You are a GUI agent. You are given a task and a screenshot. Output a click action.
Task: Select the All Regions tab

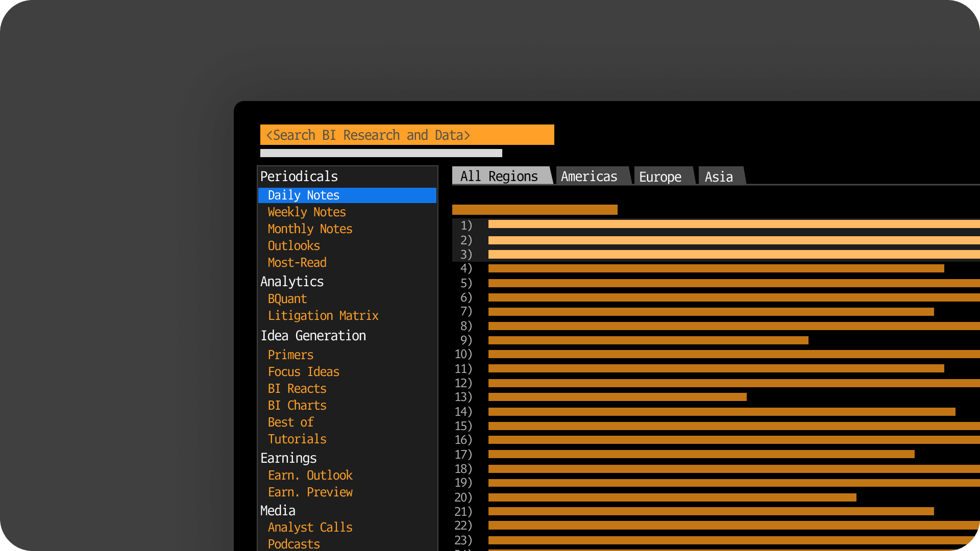tap(499, 176)
